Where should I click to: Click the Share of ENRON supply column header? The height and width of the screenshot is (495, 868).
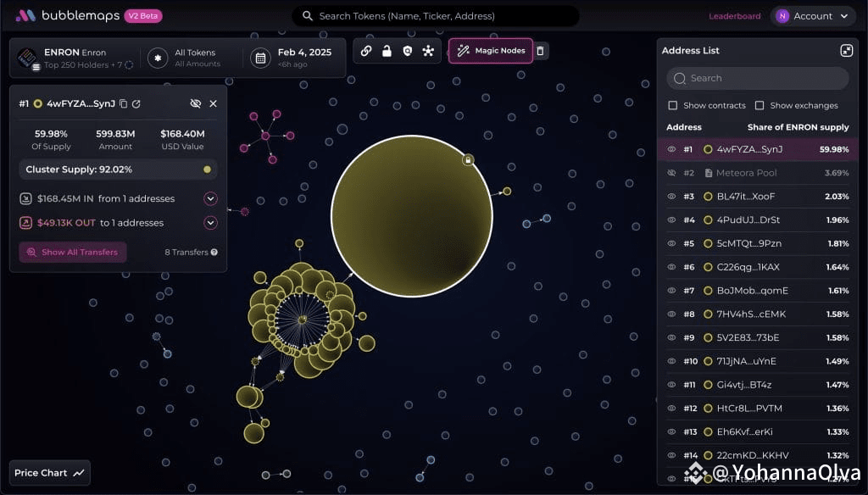point(798,127)
